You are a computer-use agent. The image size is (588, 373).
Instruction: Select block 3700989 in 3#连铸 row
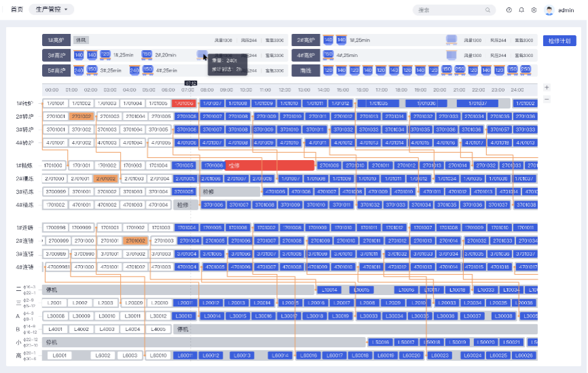coord(56,254)
